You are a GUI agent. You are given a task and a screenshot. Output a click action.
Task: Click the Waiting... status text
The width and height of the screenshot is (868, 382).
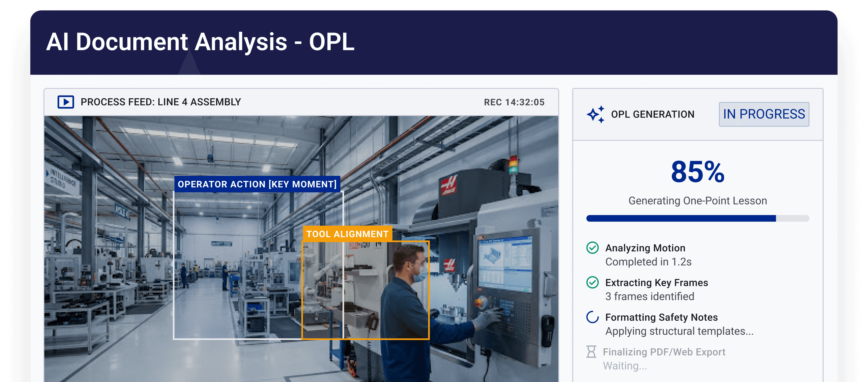click(625, 366)
